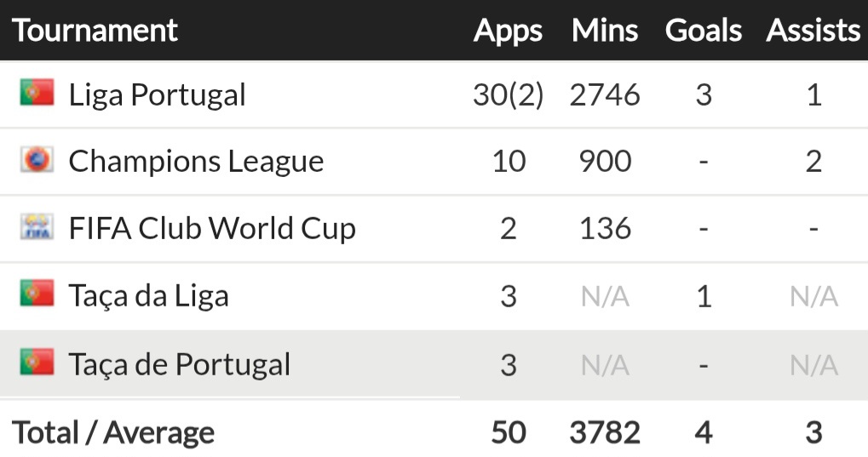The image size is (868, 457).
Task: Open the Taça de Portugal link
Action: (180, 365)
